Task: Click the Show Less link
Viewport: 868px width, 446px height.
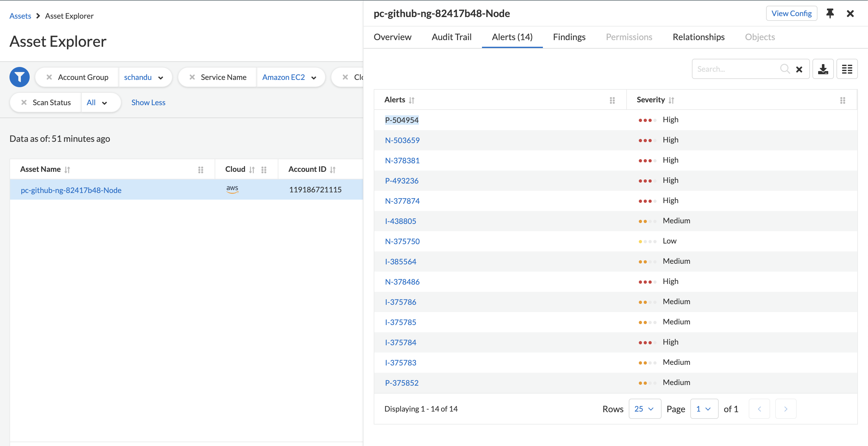Action: pyautogui.click(x=148, y=102)
